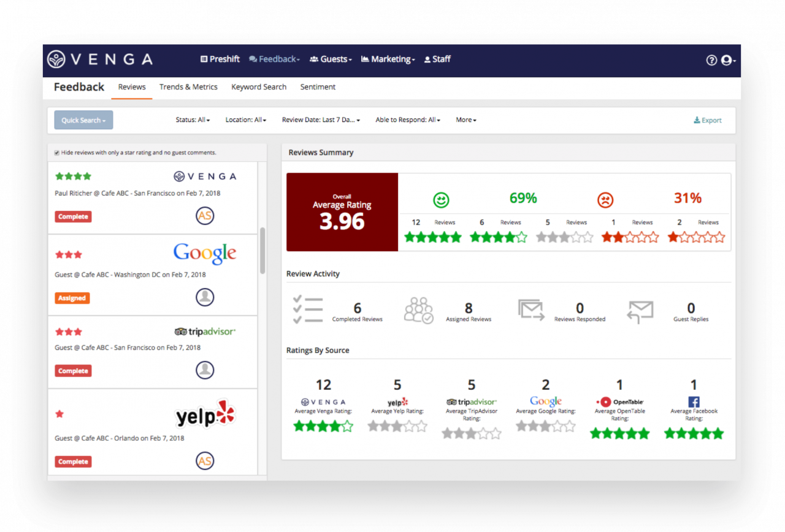
Task: Expand the Review Date filter
Action: 321,120
